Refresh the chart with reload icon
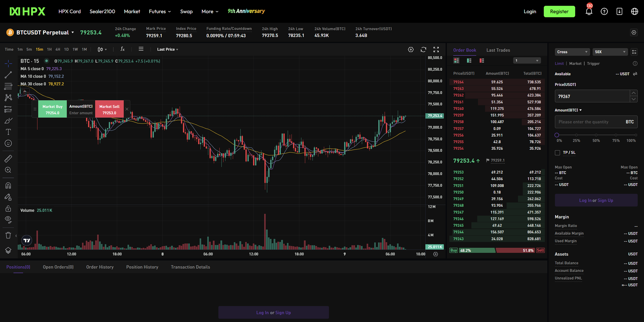644x322 pixels. (423, 50)
